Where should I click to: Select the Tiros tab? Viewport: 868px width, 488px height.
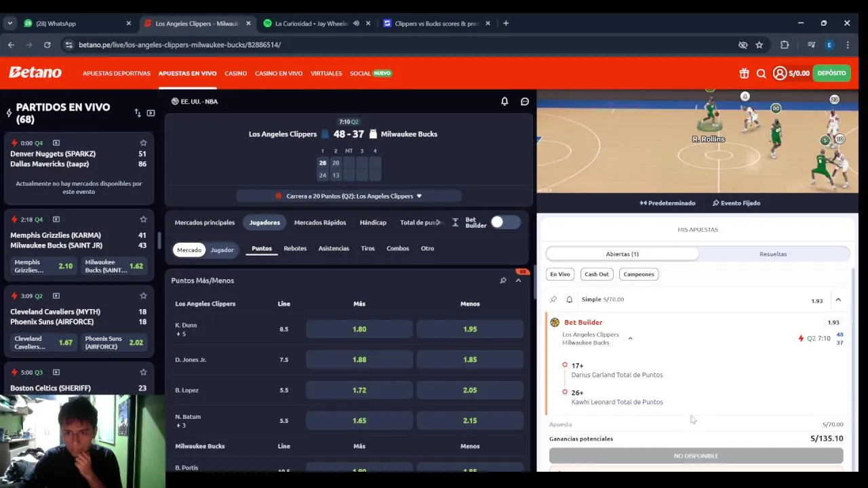[368, 249]
